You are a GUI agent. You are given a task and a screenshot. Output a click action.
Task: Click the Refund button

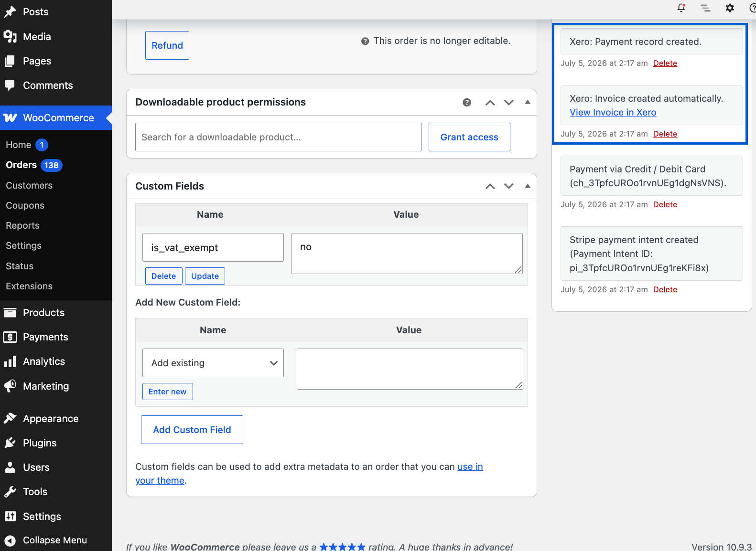pos(167,45)
